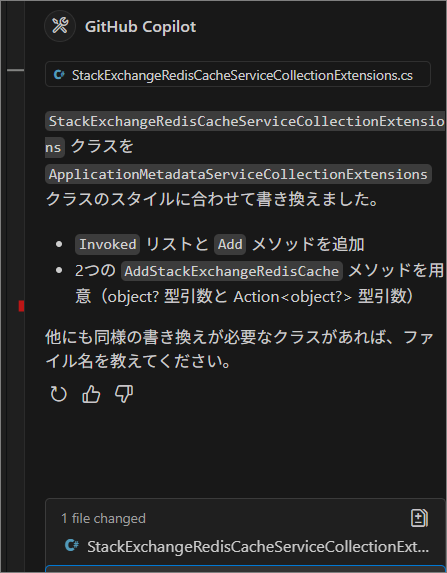Focus the blue-outlined chat input box at bottom

coord(246,569)
